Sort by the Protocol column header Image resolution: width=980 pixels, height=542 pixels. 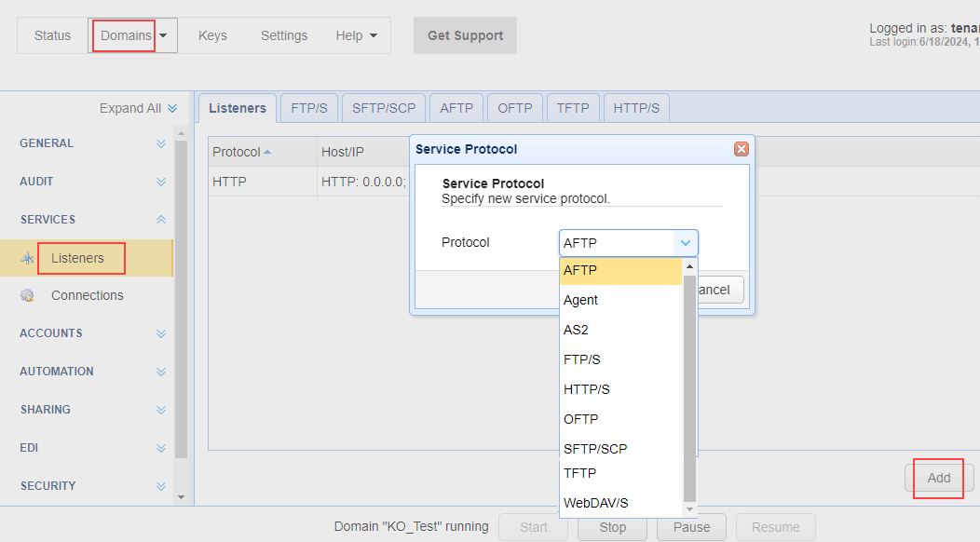coord(241,152)
